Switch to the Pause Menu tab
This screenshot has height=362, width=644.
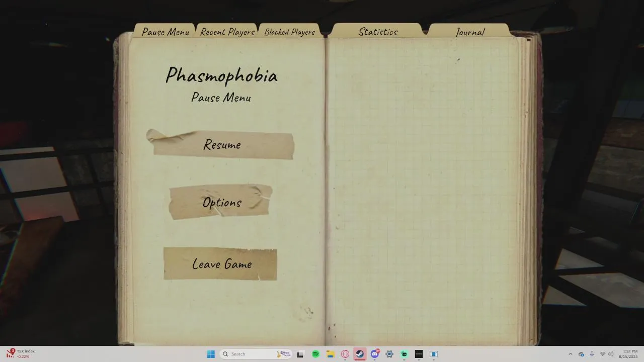(x=165, y=31)
